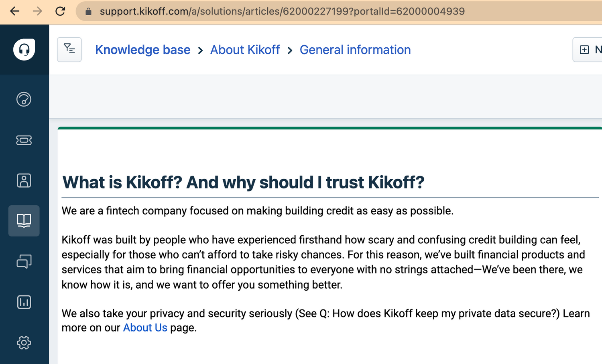Open the Dashboard gauge icon
The width and height of the screenshot is (602, 364).
click(x=24, y=99)
